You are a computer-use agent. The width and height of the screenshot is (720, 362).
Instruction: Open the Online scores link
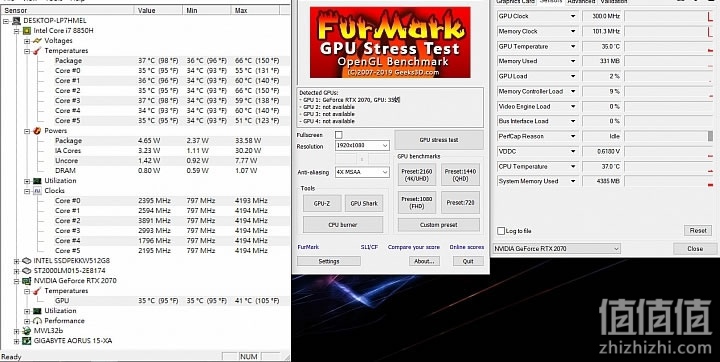[x=467, y=247]
